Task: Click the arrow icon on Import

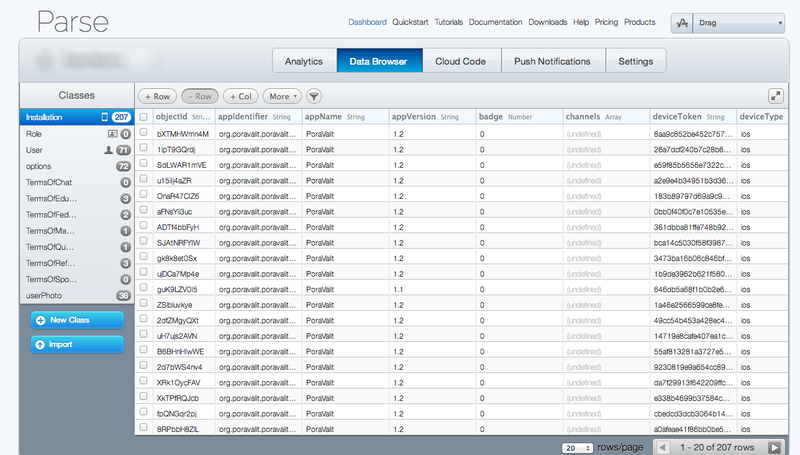Action: [x=40, y=345]
